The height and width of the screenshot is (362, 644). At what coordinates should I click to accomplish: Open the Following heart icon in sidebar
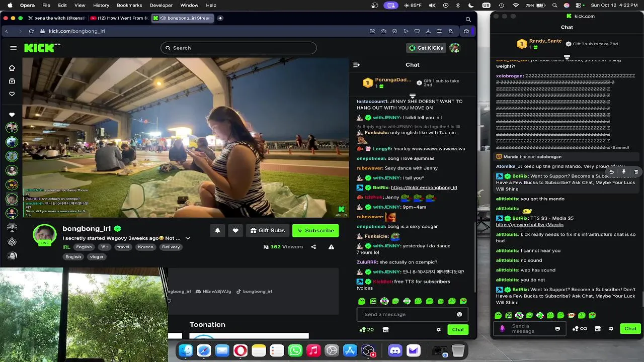(12, 94)
